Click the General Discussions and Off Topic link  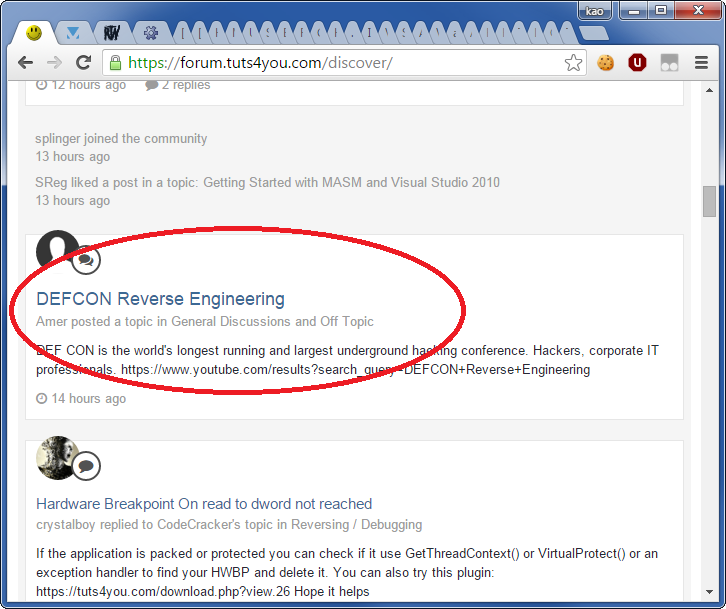click(x=272, y=322)
